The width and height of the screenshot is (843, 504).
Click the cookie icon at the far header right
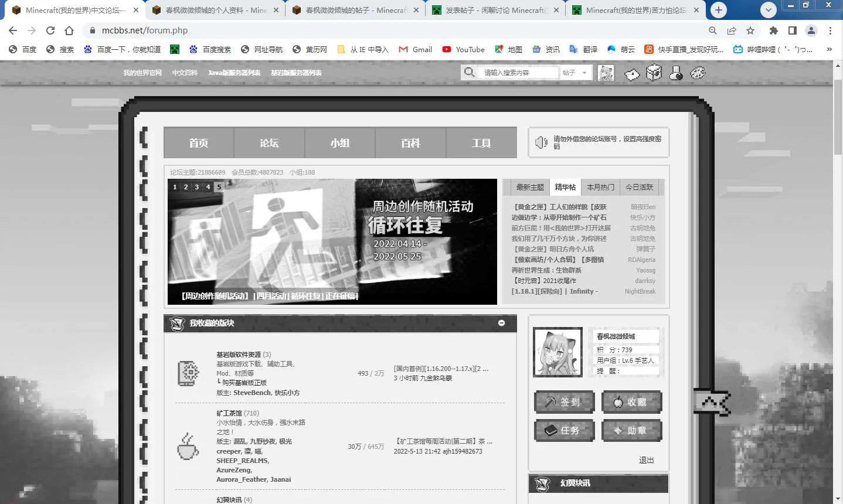(x=698, y=73)
